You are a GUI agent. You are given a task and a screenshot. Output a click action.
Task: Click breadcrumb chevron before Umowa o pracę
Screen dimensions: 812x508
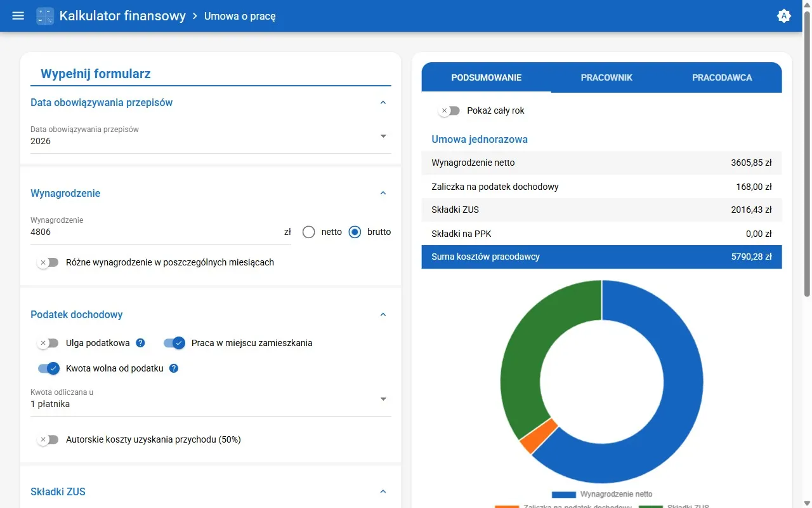195,16
